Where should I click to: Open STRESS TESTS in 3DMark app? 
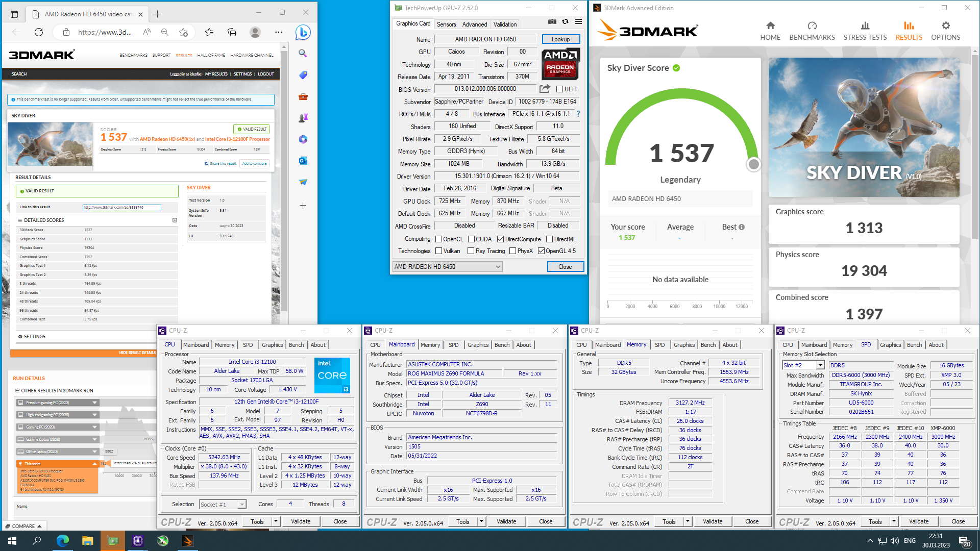pyautogui.click(x=865, y=31)
